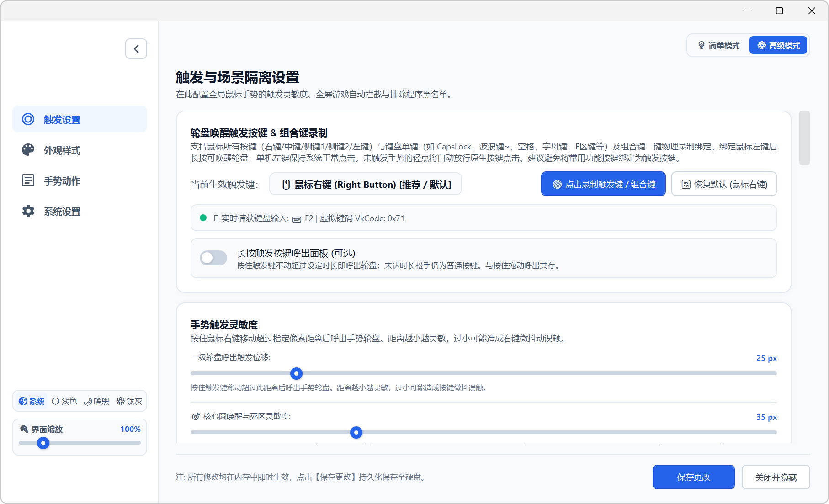The width and height of the screenshot is (829, 504).
Task: Click the 100% zoom value
Action: click(x=130, y=429)
